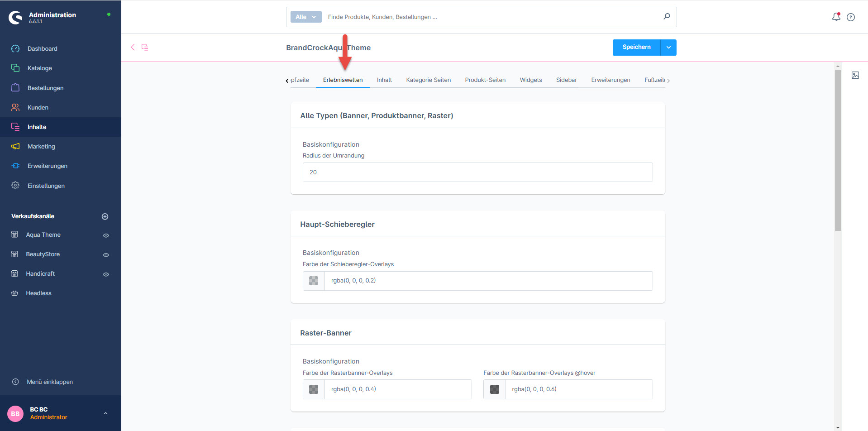Screen dimensions: 868x431
Task: Click the help question mark icon
Action: click(851, 17)
